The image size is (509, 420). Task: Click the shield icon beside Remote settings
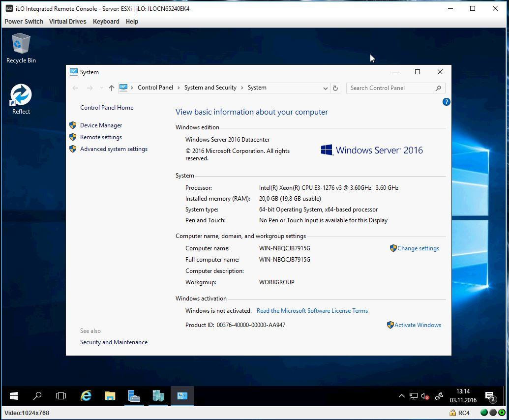tap(73, 137)
